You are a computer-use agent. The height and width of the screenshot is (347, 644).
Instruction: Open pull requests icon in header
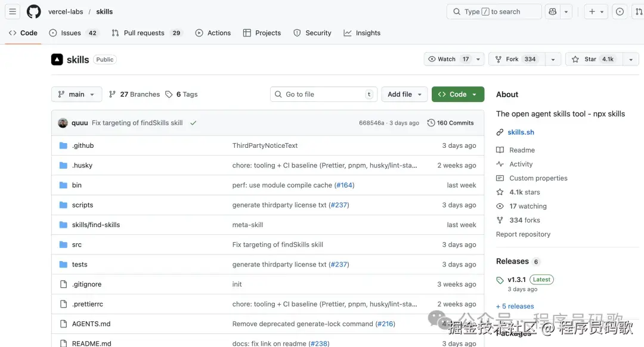tap(639, 11)
